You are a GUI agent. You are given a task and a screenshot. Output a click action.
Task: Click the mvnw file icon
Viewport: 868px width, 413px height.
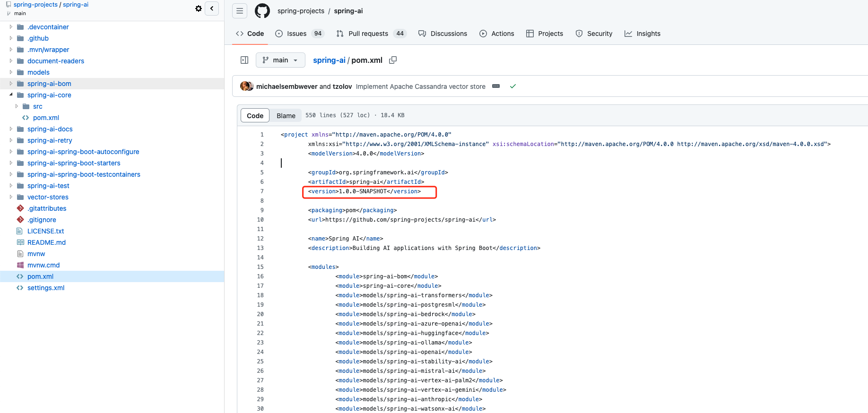[x=20, y=254]
